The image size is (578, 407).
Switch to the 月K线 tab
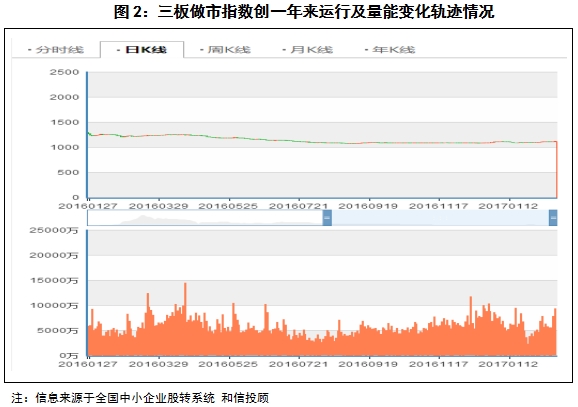pos(308,50)
